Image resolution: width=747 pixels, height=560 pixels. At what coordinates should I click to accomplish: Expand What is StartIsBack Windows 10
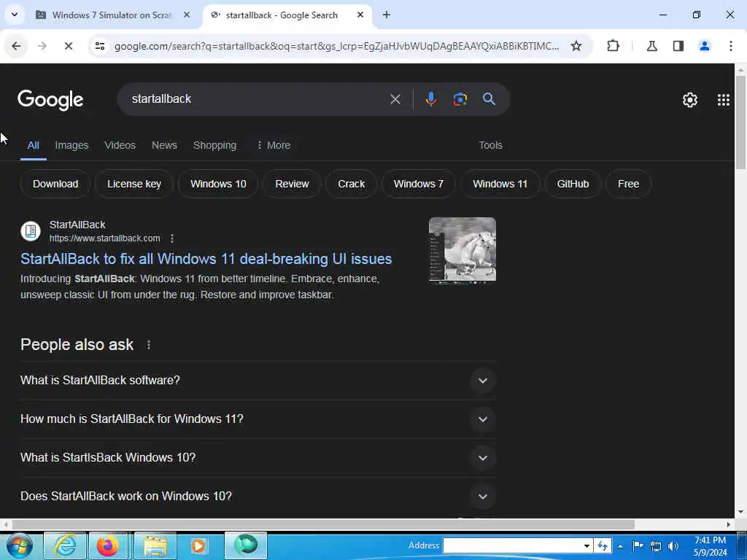258,457
